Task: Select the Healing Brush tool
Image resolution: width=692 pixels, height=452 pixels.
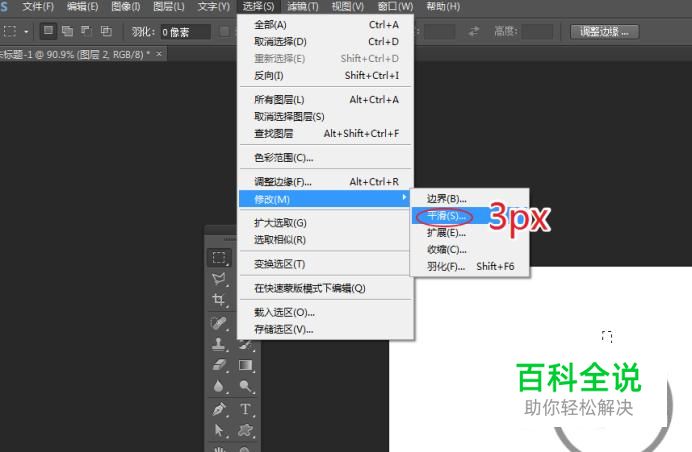Action: click(x=219, y=323)
